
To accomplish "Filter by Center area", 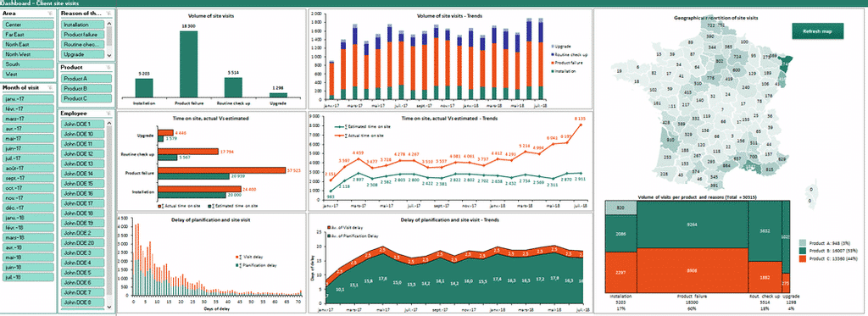I will (28, 25).
